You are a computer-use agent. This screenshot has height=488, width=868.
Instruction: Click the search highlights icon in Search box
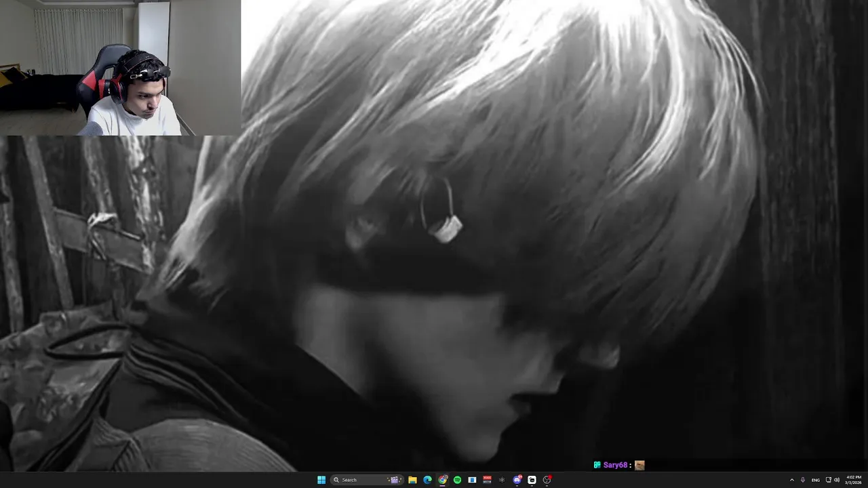(x=395, y=480)
